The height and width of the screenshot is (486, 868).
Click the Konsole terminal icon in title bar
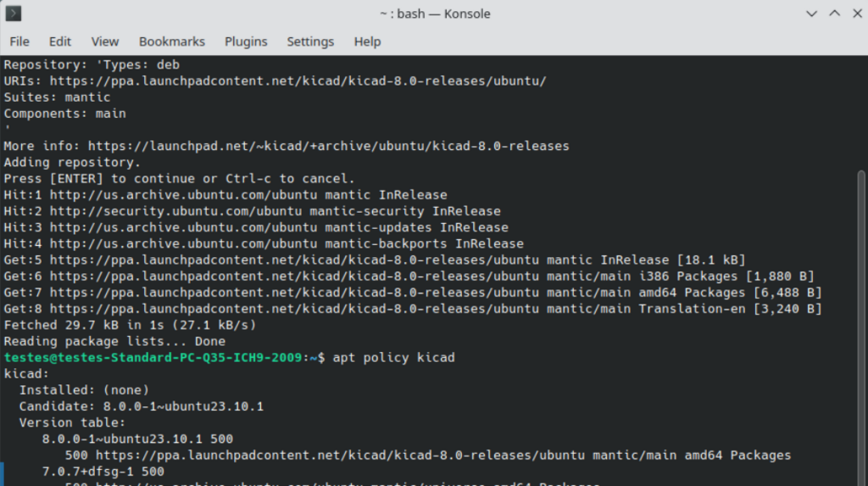click(x=14, y=14)
